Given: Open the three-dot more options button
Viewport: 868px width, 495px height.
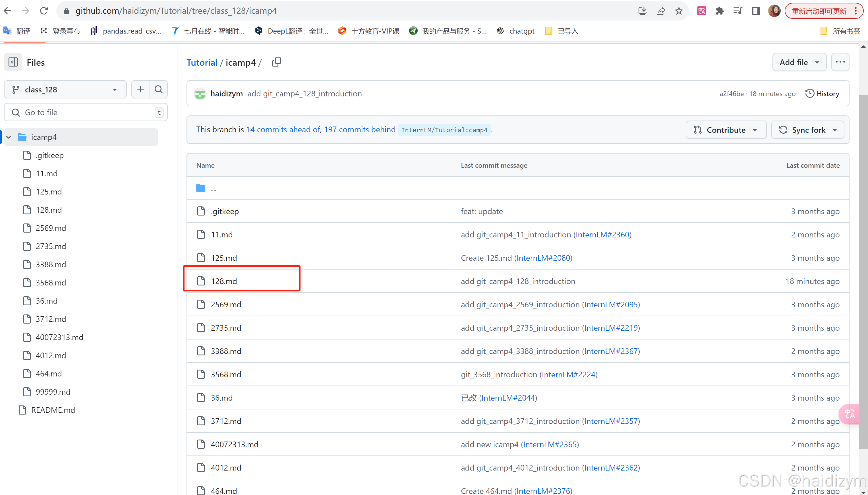Looking at the screenshot, I should tap(840, 62).
